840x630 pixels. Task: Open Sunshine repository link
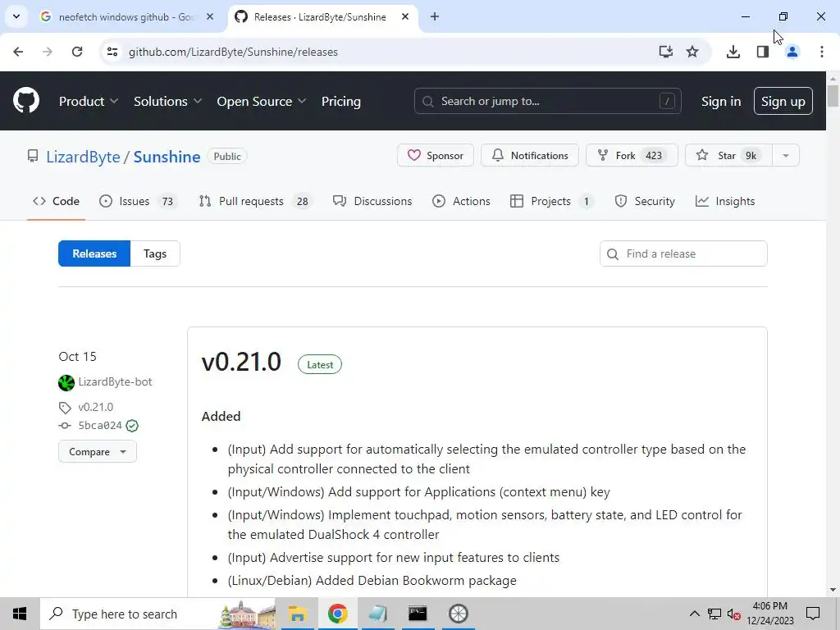167,157
